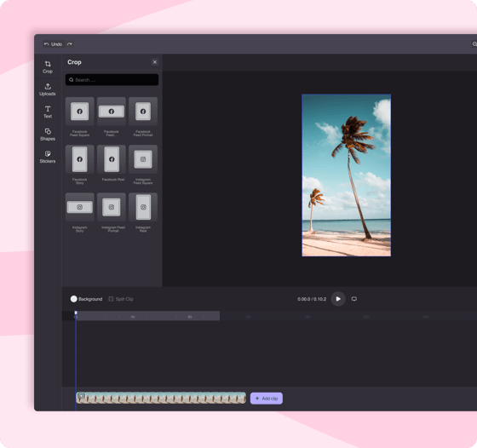Select the Text tool
This screenshot has height=448, width=477.
click(48, 112)
